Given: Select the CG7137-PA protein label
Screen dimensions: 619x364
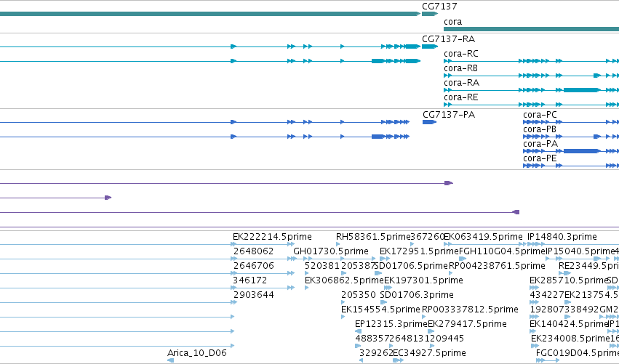Looking at the screenshot, I should tap(449, 115).
